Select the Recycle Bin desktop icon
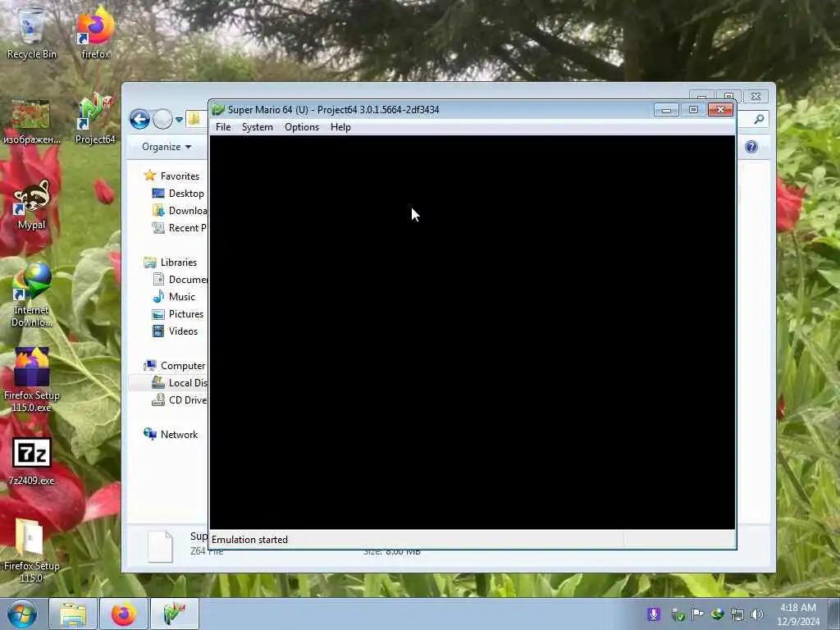Viewport: 840px width, 630px height. (32, 33)
